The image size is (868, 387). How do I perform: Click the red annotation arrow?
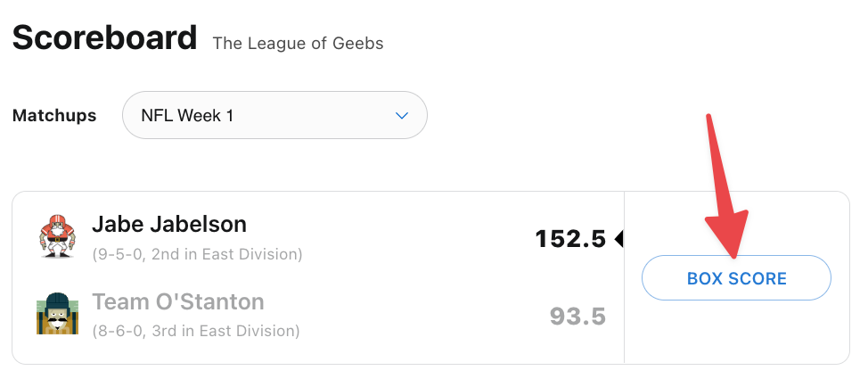coord(727,189)
